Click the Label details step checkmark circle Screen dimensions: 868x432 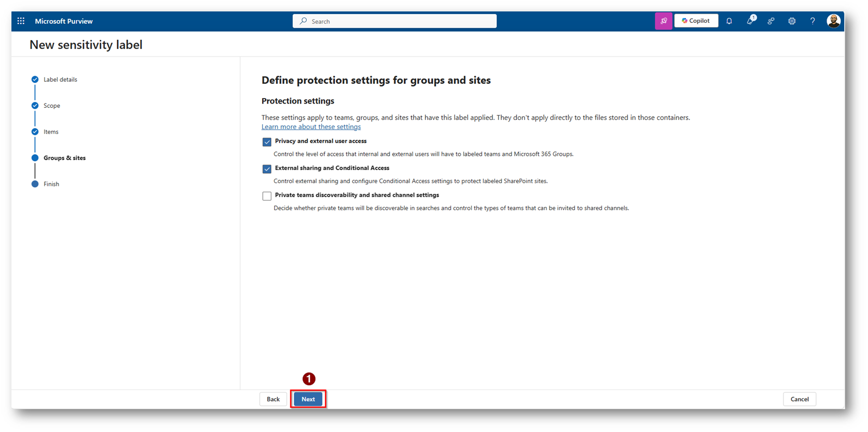pos(35,80)
